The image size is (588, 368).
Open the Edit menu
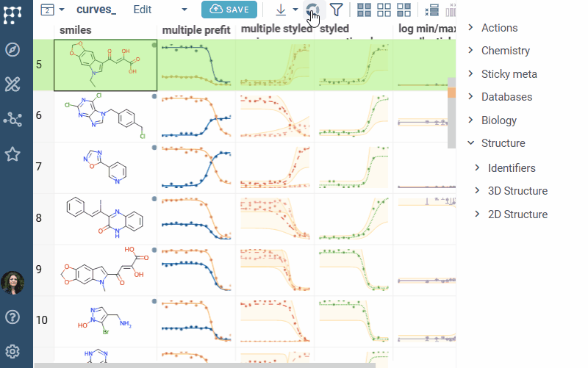[143, 10]
